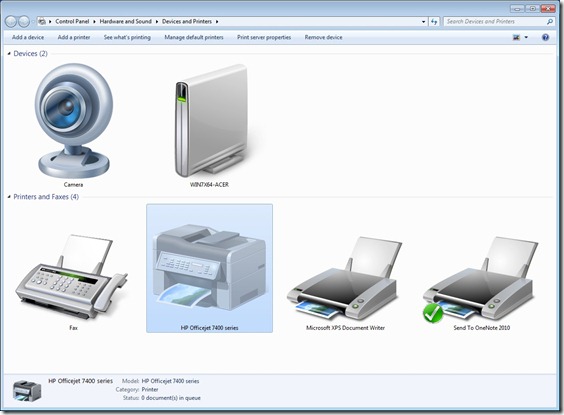564x415 pixels.
Task: Click Hardware and Sound in breadcrumb path
Action: (x=126, y=22)
